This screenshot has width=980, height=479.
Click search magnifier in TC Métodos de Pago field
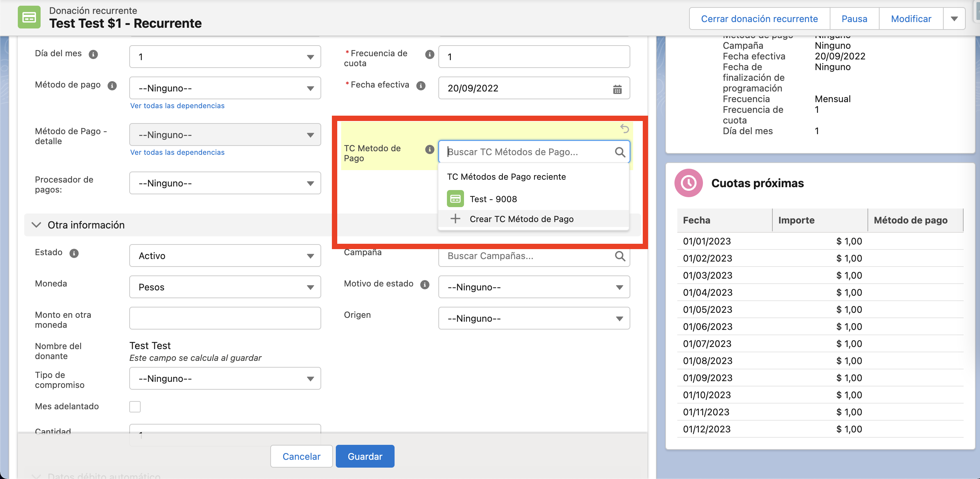(x=620, y=152)
